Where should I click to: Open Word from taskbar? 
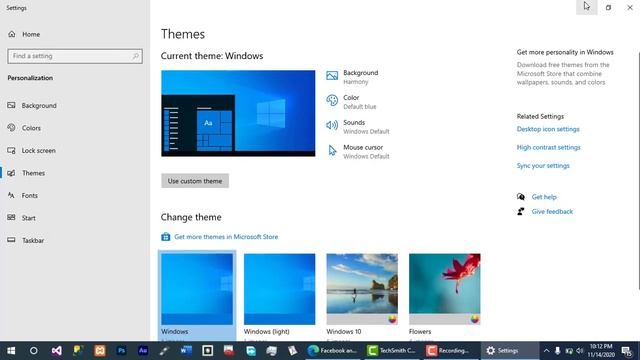coord(186,351)
